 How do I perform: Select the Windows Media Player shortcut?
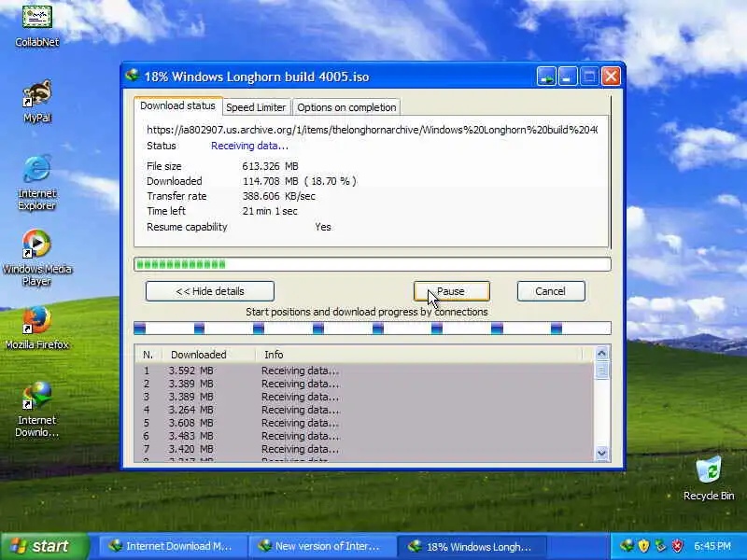pyautogui.click(x=36, y=259)
